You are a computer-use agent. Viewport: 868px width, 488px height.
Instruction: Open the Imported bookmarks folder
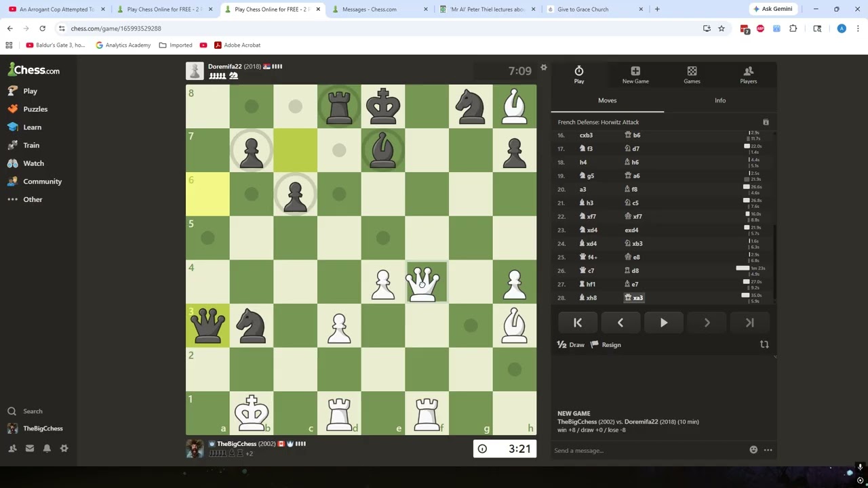pos(176,45)
